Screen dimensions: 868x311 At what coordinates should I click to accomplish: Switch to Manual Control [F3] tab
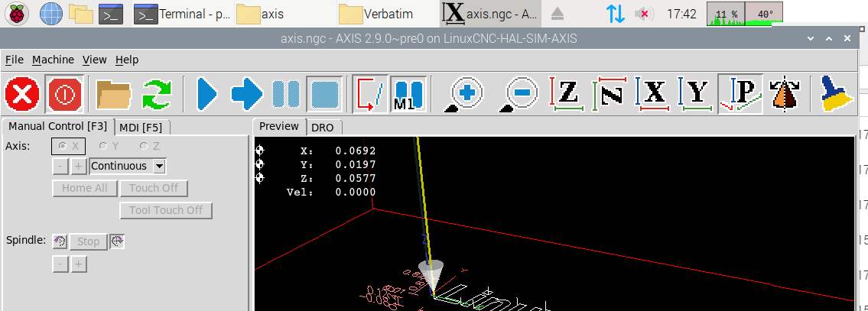[57, 126]
